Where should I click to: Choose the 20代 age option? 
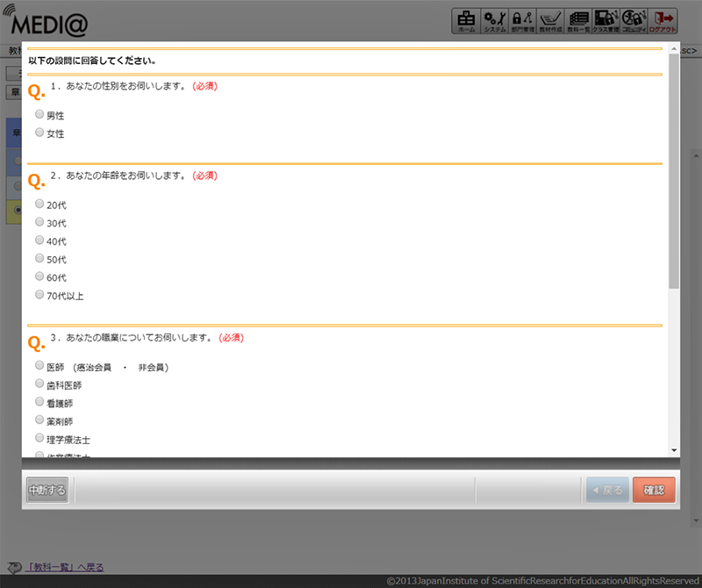(x=39, y=204)
